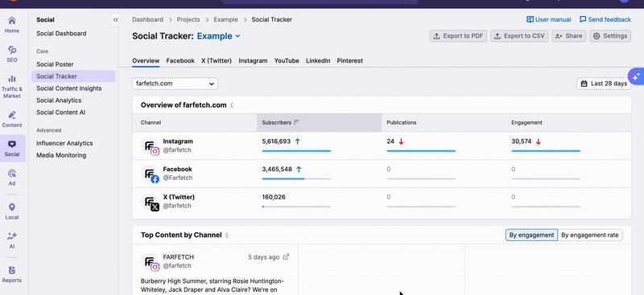Go to Dashboard breadcrumb link
The height and width of the screenshot is (295, 644).
point(147,19)
